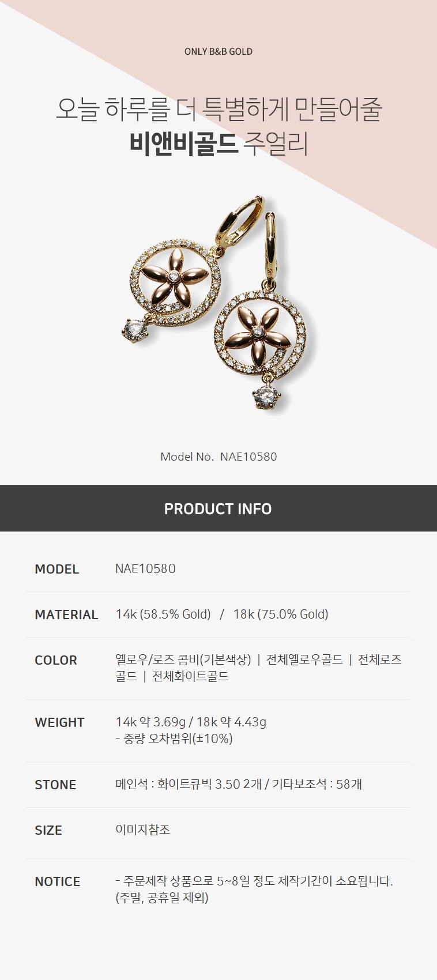Click the ONLY B&B GOLD header text
This screenshot has width=437, height=980.
(218, 51)
